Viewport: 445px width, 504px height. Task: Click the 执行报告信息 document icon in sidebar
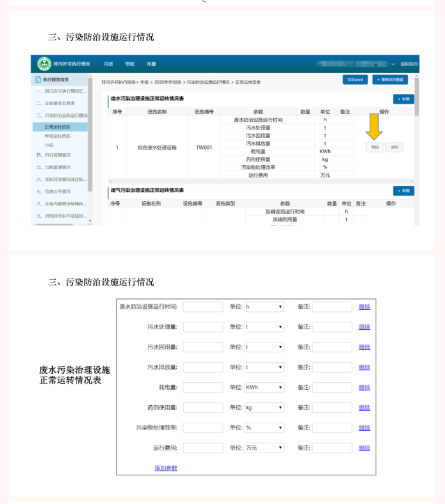[37, 80]
